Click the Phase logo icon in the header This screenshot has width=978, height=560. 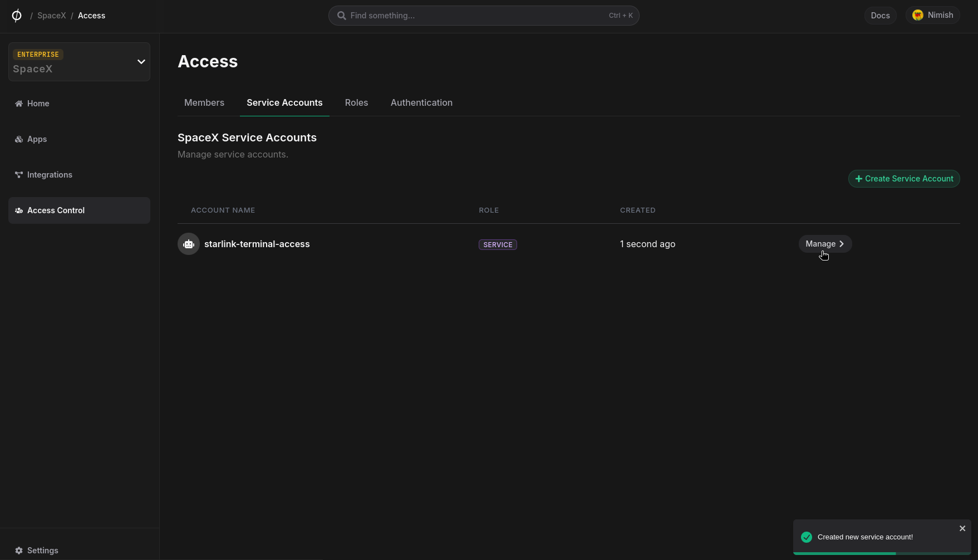click(17, 16)
